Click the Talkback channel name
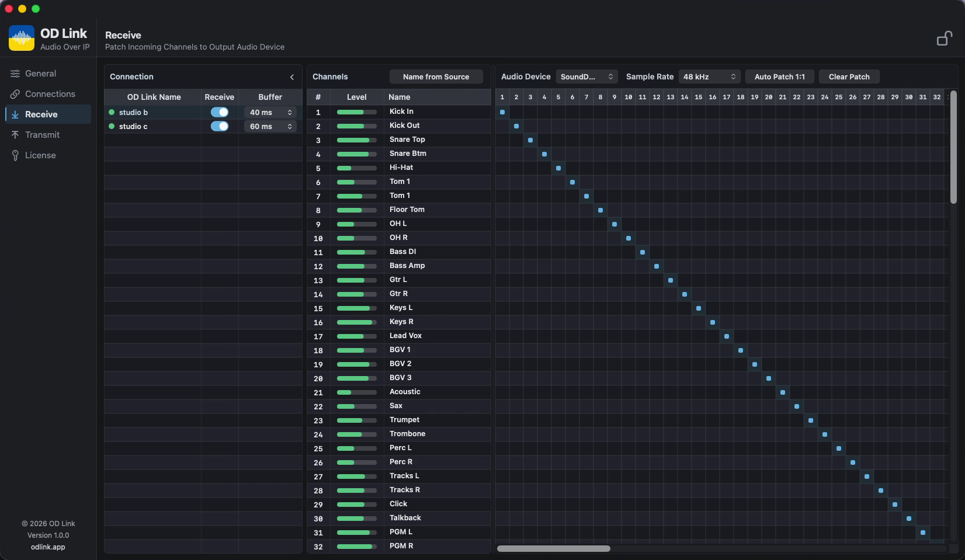Image resolution: width=965 pixels, height=560 pixels. (x=405, y=518)
